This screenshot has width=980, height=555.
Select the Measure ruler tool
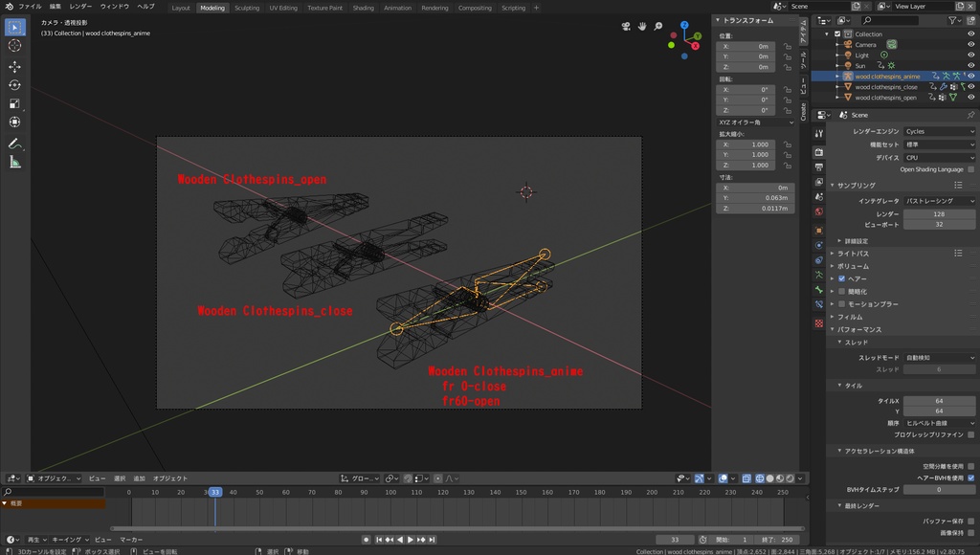point(14,162)
